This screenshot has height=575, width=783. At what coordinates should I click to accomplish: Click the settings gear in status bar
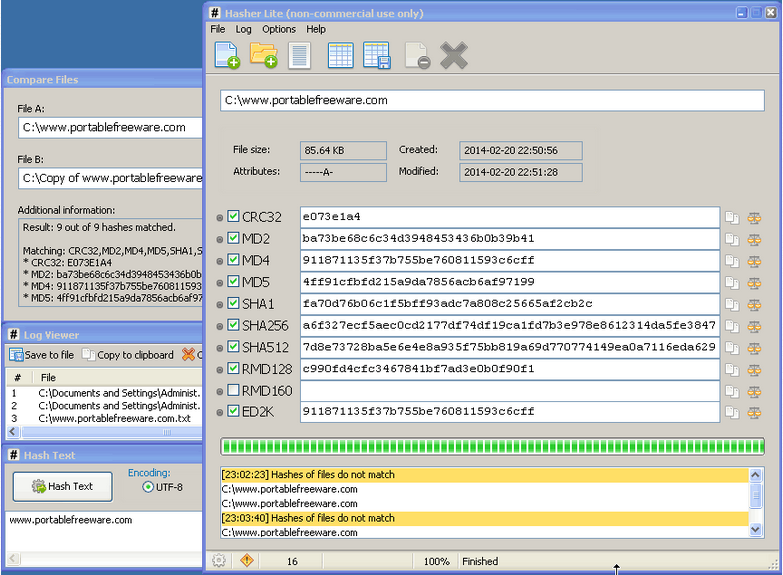click(x=219, y=561)
